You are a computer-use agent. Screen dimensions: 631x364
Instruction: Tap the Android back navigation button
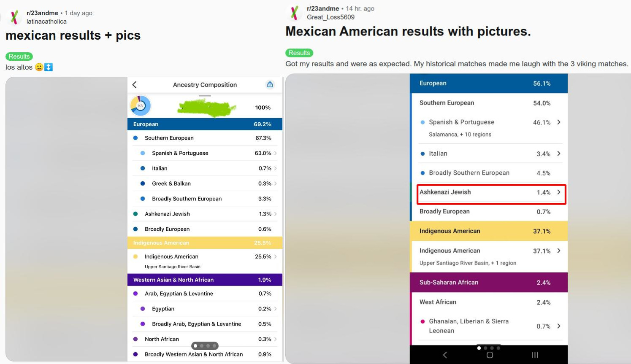(445, 355)
